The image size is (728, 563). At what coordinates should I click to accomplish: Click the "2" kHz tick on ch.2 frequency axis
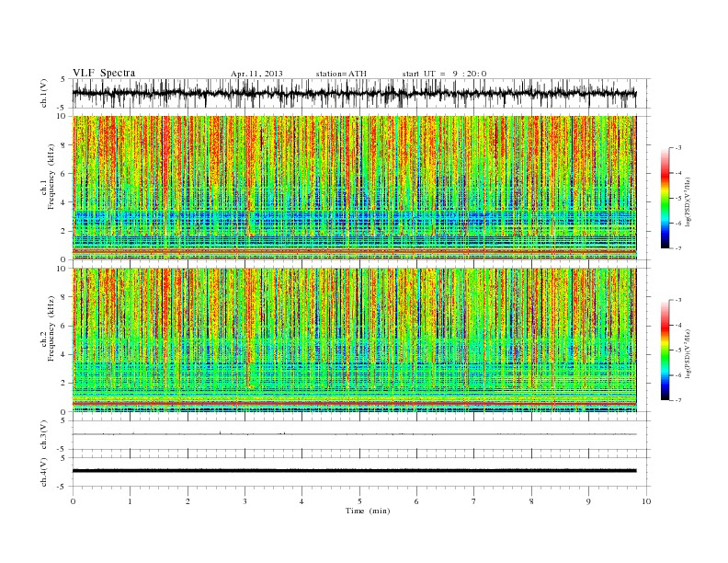pyautogui.click(x=64, y=384)
